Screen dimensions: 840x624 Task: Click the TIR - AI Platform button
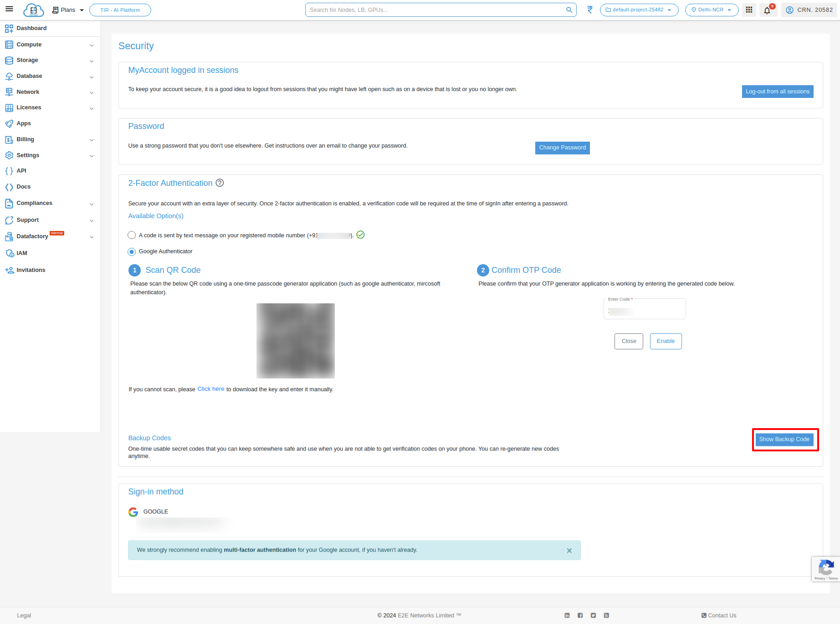point(120,10)
